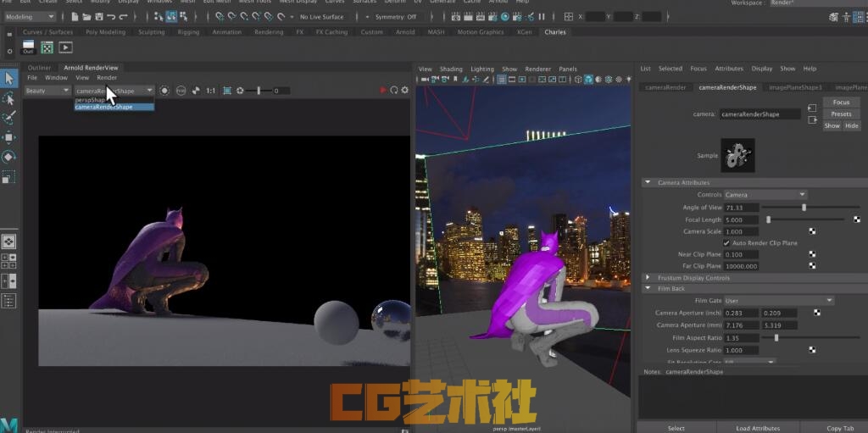Open the Film Gate User dropdown
This screenshot has height=433, width=868.
click(x=779, y=301)
